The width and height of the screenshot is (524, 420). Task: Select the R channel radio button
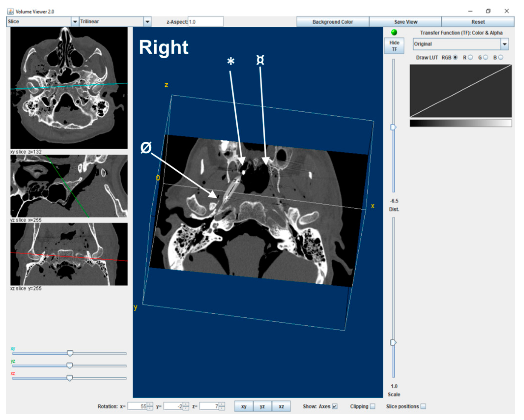point(471,57)
